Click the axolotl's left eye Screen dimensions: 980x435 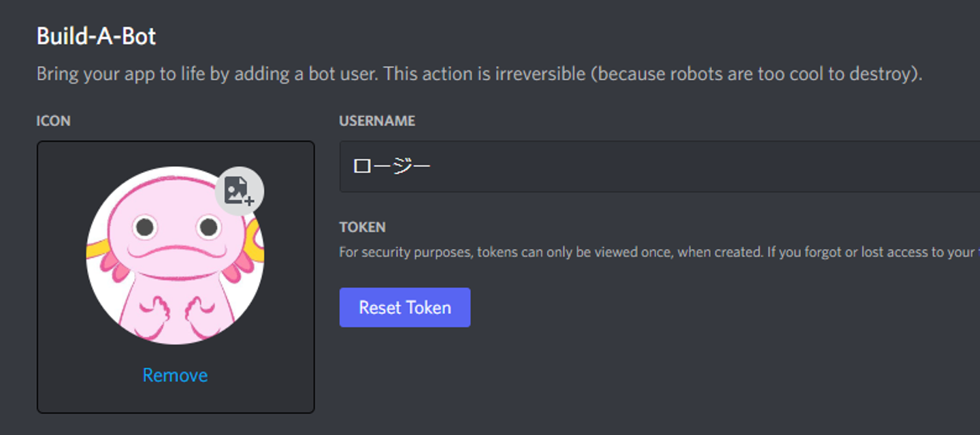point(144,227)
